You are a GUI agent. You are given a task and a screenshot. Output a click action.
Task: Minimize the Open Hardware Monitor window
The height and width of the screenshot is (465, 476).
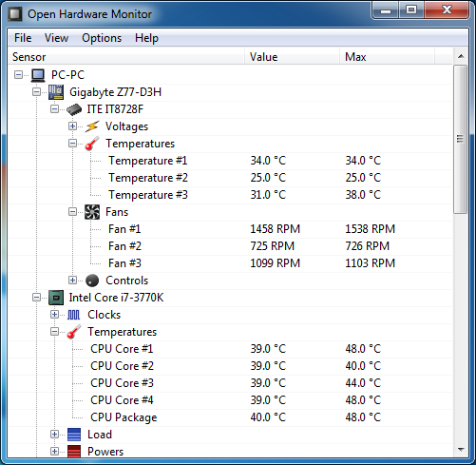click(385, 10)
